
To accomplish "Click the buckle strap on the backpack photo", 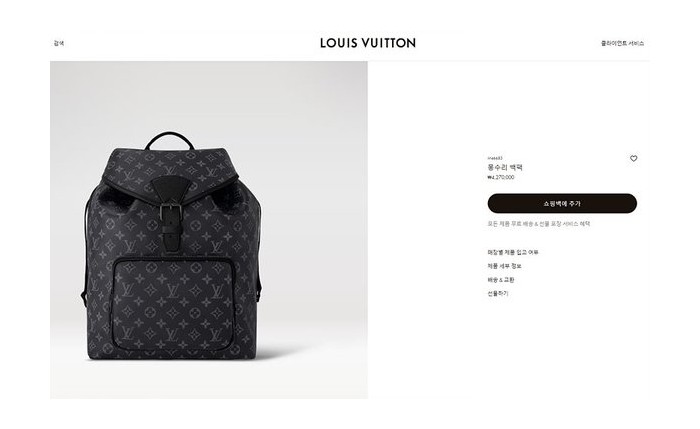I will 171,223.
